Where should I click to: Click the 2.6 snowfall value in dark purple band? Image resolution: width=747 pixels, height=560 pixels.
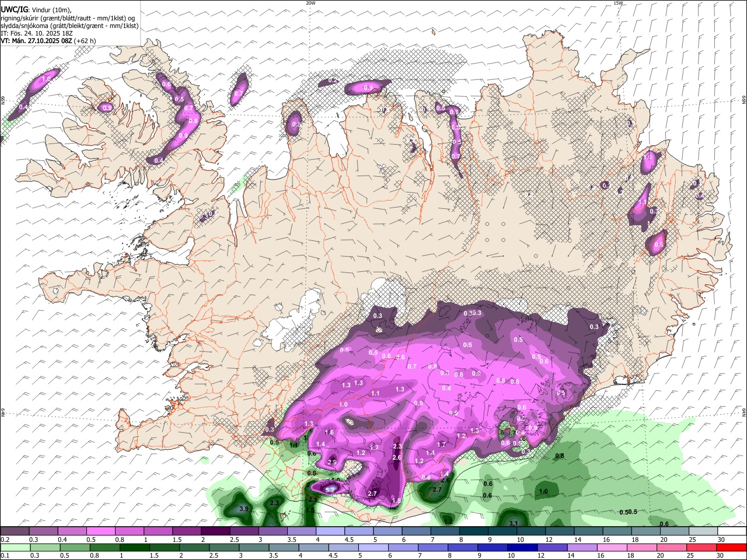397,457
